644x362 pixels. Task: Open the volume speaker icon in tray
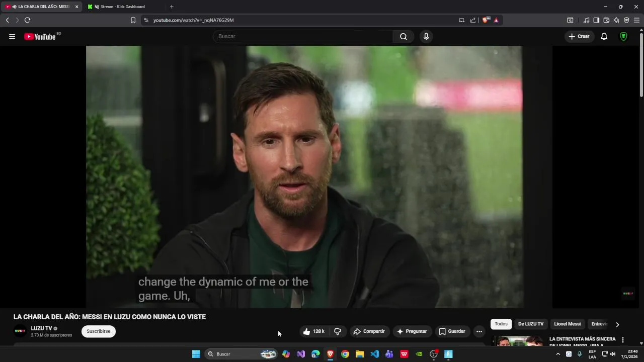coord(612,354)
